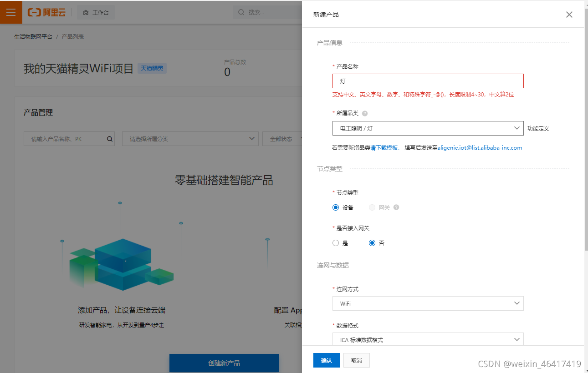The image size is (588, 373).
Task: Open the orange hamburger menu
Action: pos(11,12)
